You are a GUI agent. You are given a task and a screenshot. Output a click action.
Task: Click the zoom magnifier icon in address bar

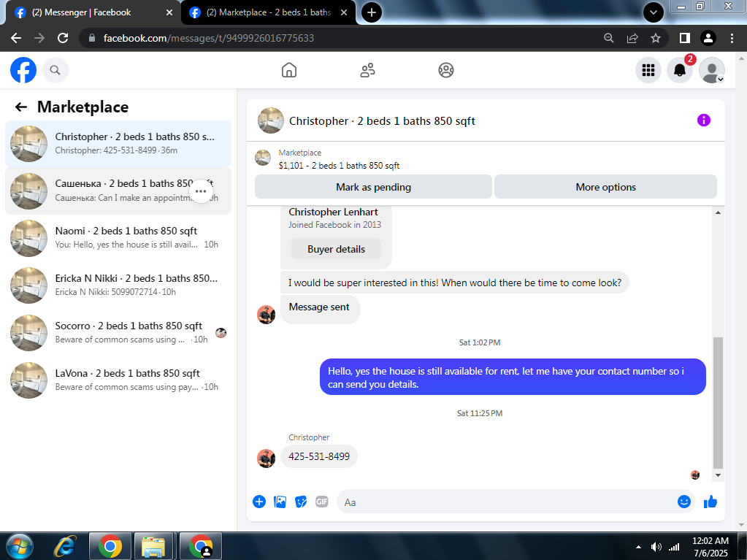[x=609, y=38]
